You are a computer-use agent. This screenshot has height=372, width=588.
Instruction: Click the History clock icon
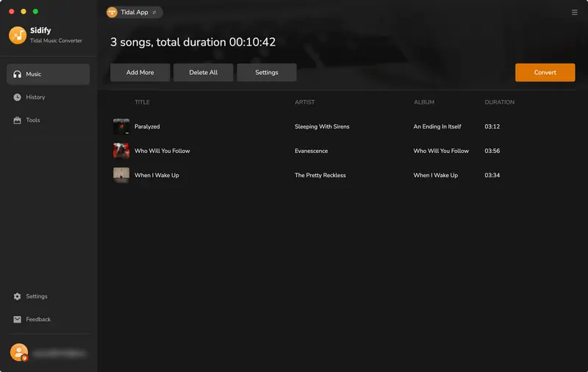coord(17,97)
